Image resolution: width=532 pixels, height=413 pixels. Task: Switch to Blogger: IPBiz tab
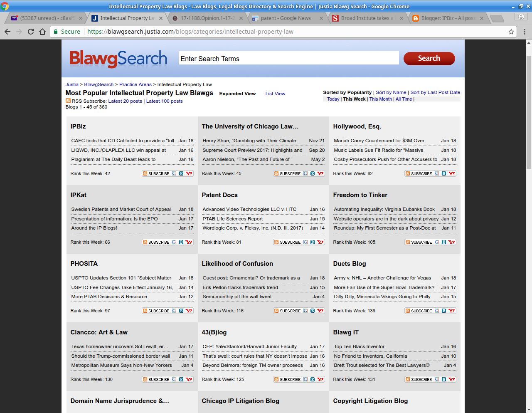click(448, 18)
